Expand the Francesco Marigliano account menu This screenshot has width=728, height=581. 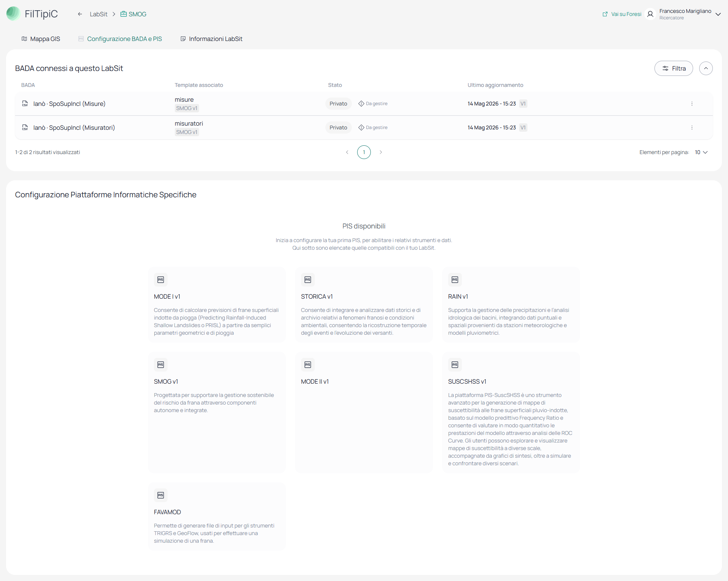click(718, 14)
